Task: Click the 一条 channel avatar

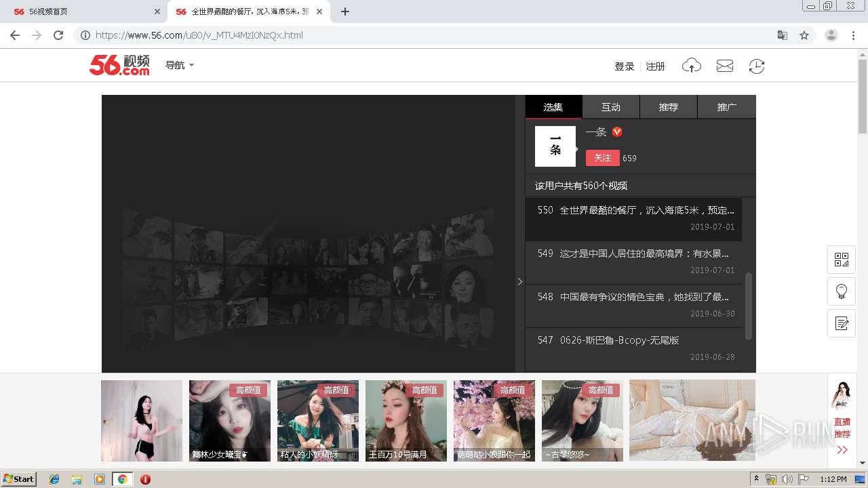Action: point(555,146)
